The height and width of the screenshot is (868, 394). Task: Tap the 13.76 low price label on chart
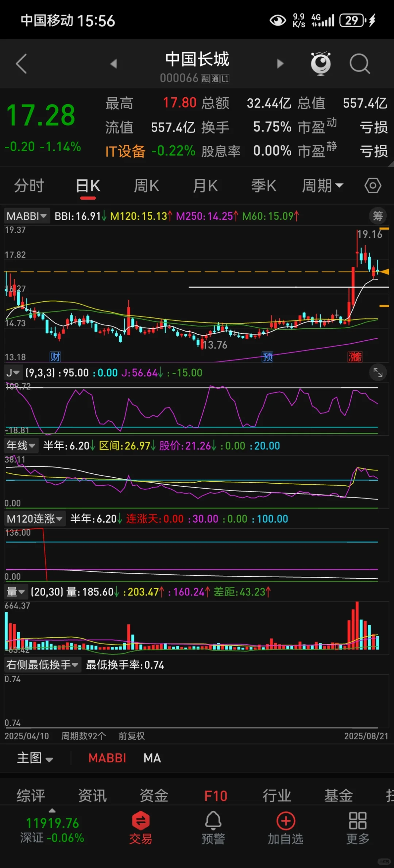(215, 345)
